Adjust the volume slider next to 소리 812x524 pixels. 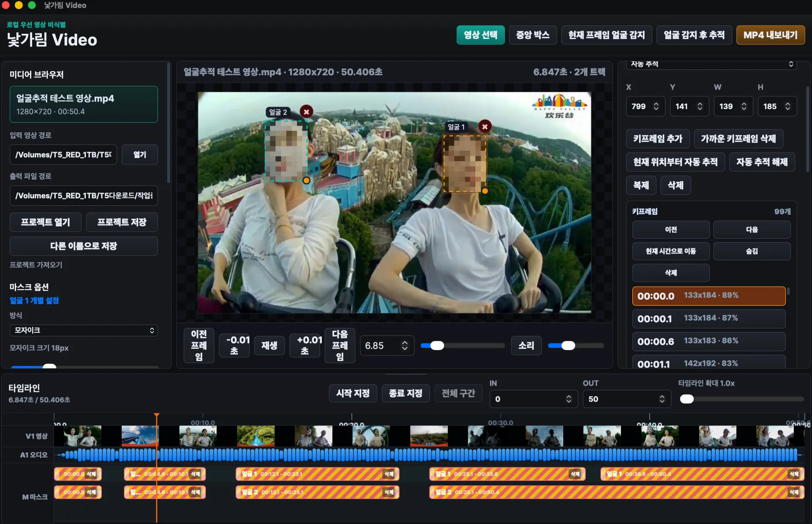tap(576, 346)
